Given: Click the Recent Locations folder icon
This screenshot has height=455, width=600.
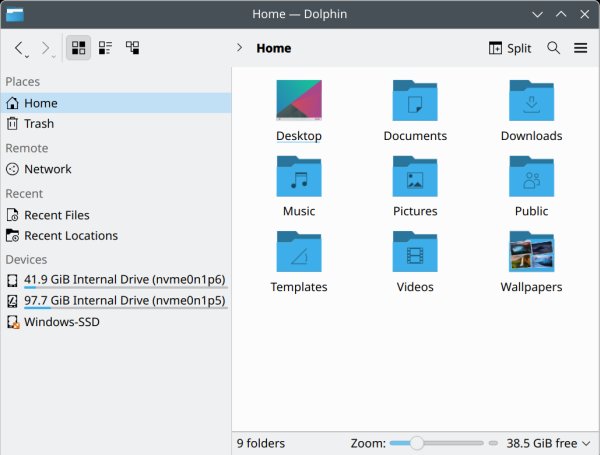Looking at the screenshot, I should pos(12,236).
